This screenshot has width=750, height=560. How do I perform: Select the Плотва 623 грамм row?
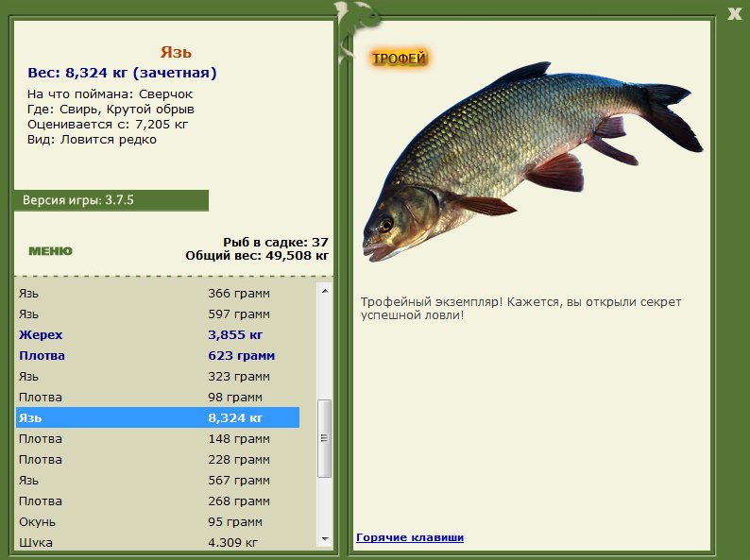158,356
